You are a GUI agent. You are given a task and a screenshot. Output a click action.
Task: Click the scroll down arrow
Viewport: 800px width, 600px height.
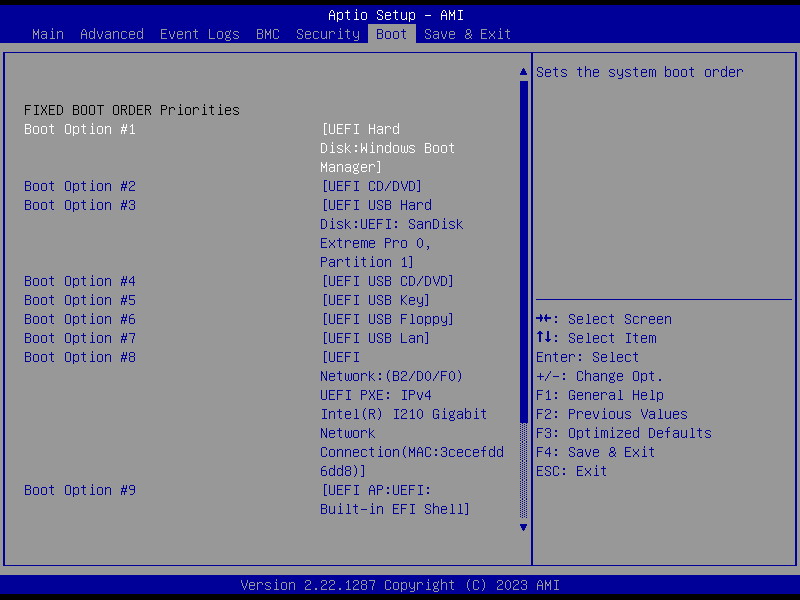tap(523, 528)
